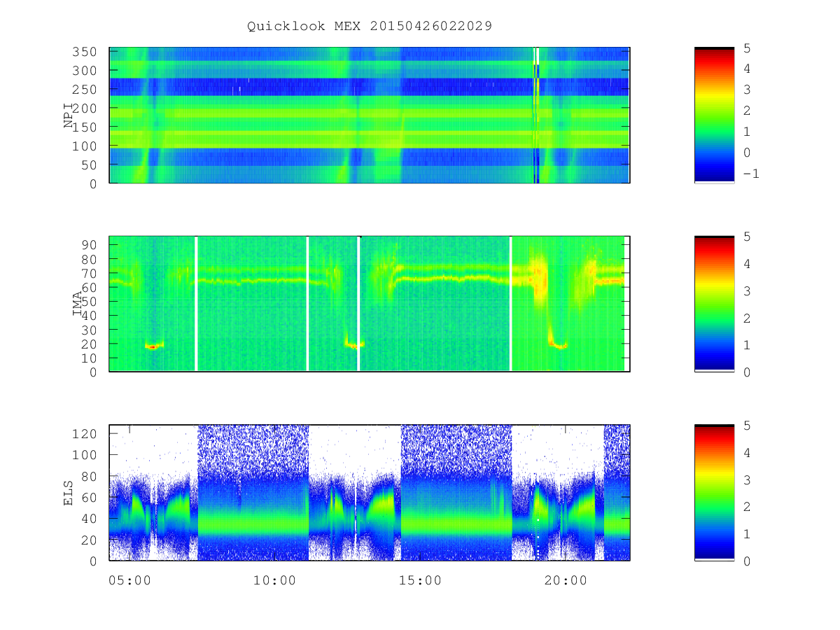Click the ELS spectrogram panel
Screen dimensions: 840x630
[370, 493]
